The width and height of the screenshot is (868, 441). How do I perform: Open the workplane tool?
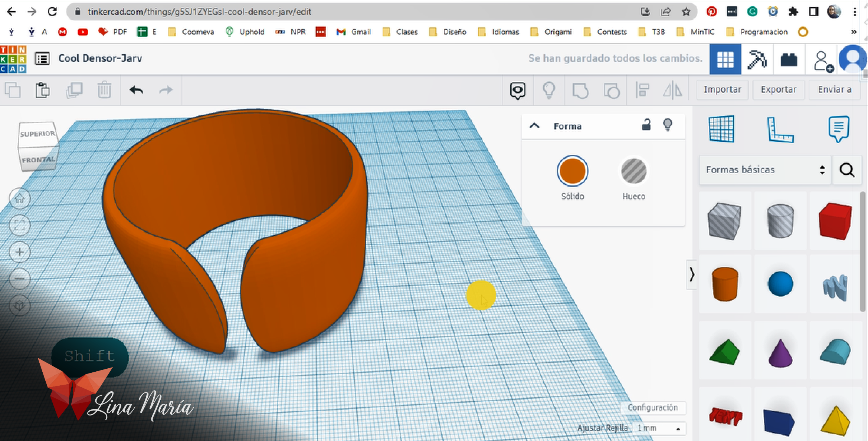pos(721,129)
